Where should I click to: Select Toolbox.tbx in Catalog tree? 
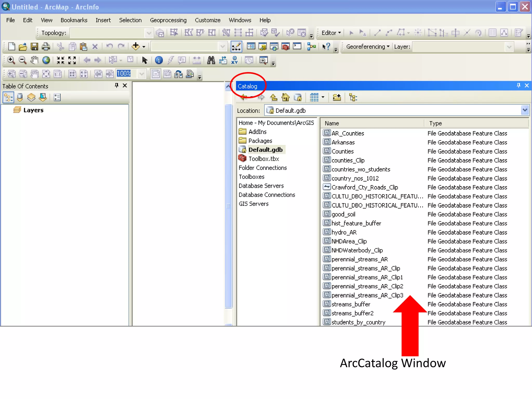[x=263, y=159]
